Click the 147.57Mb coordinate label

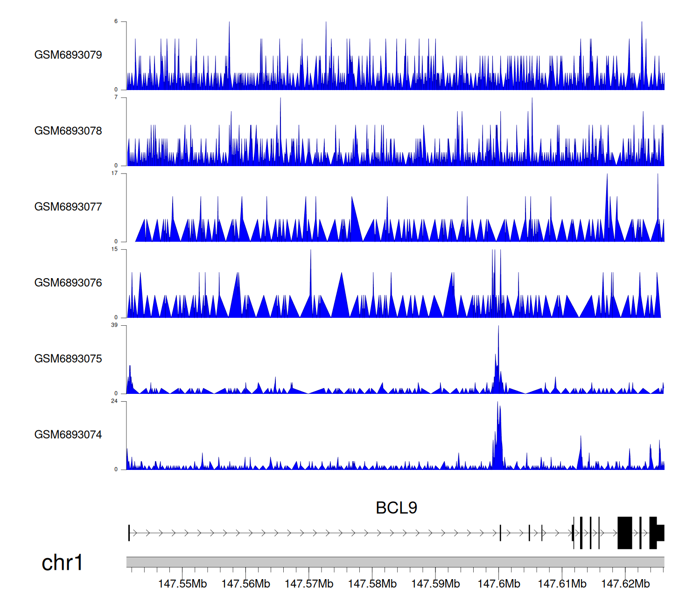[309, 584]
